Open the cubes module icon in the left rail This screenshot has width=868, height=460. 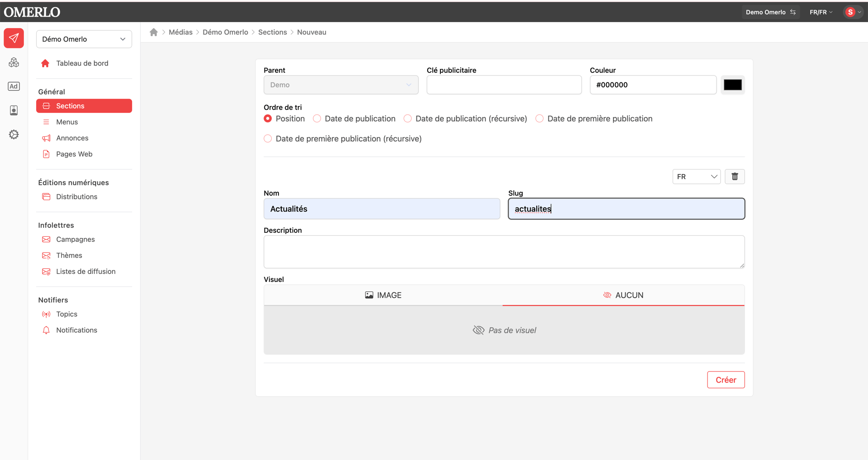pos(14,62)
